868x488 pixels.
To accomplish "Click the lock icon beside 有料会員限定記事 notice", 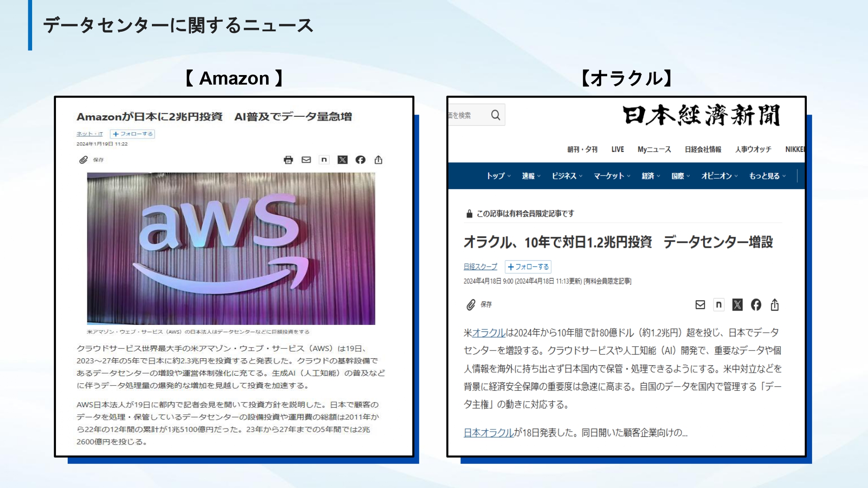I will [x=469, y=213].
